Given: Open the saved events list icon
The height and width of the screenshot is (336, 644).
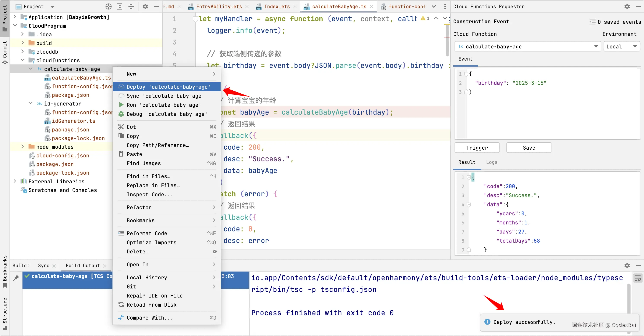Looking at the screenshot, I should 592,22.
